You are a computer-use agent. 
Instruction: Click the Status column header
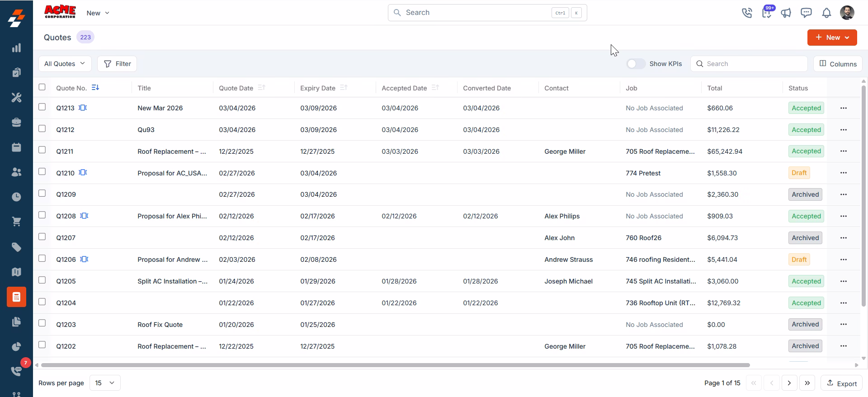tap(798, 88)
